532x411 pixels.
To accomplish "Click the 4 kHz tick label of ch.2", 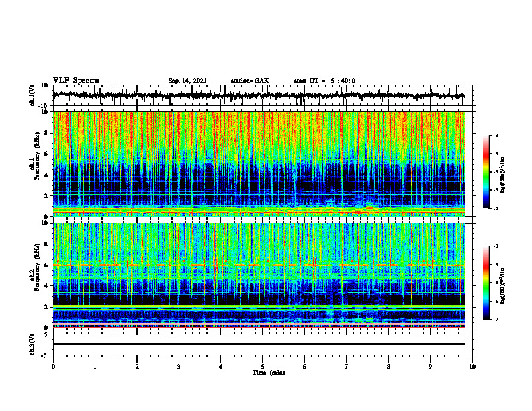I will [x=47, y=287].
